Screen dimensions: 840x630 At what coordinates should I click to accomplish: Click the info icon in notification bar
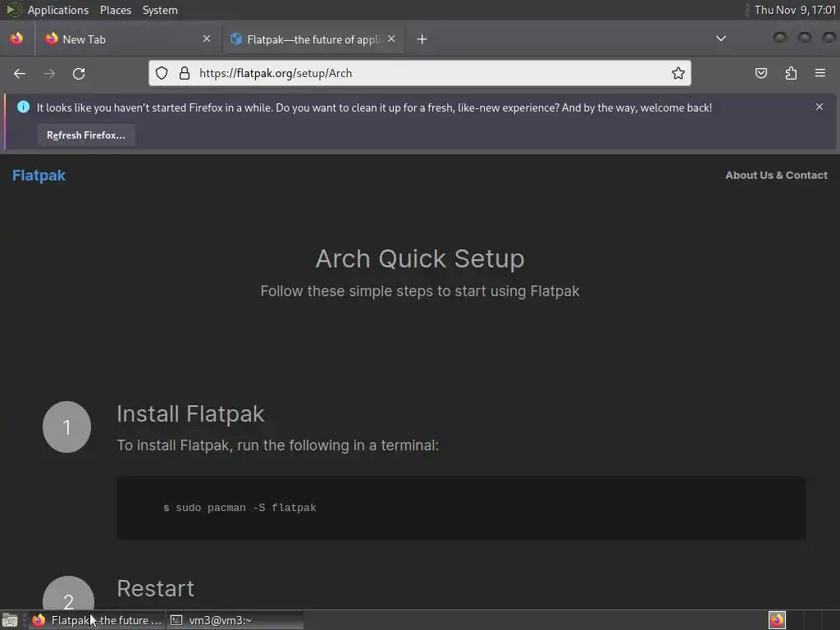(23, 107)
